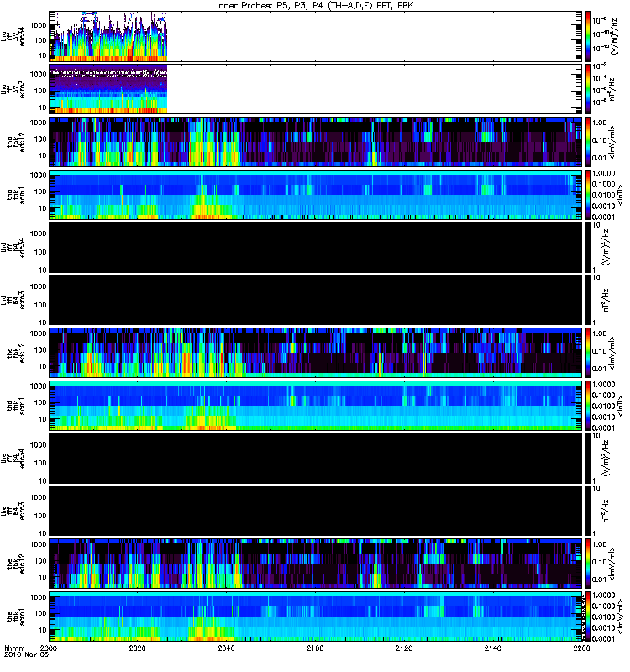This screenshot has height=672, width=630.
Task: Select the tha fff 32 edc34 spectrogram panel
Action: (316, 36)
